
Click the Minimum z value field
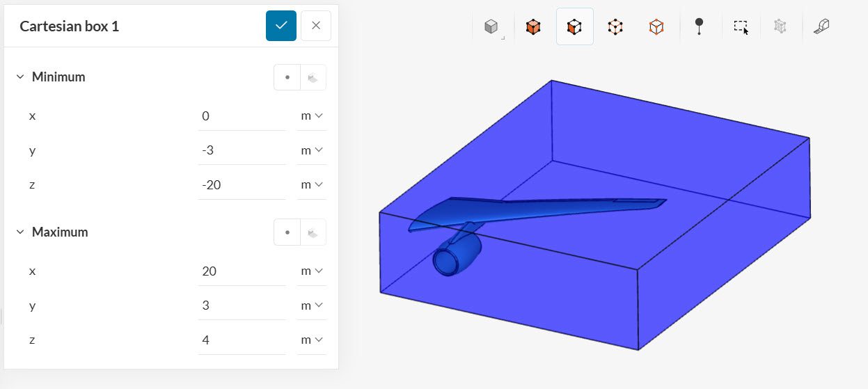[242, 185]
